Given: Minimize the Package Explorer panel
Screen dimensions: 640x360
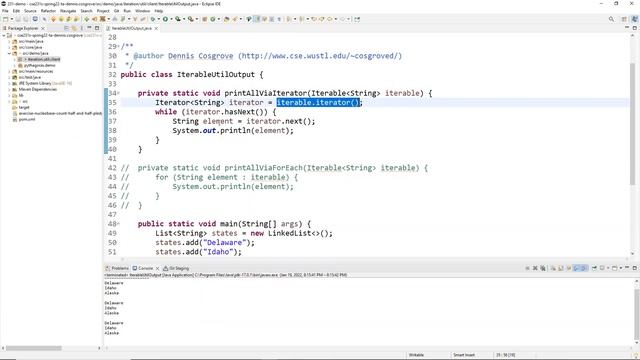Looking at the screenshot, I should pos(89,28).
